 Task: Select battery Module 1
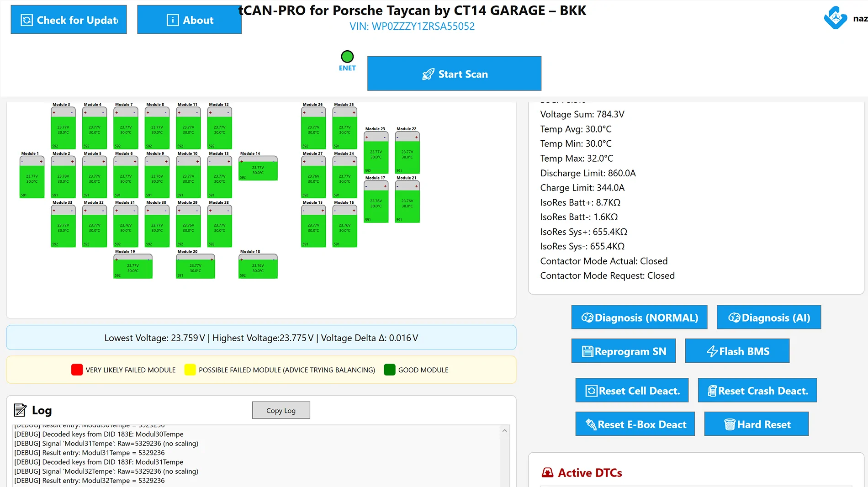click(32, 177)
